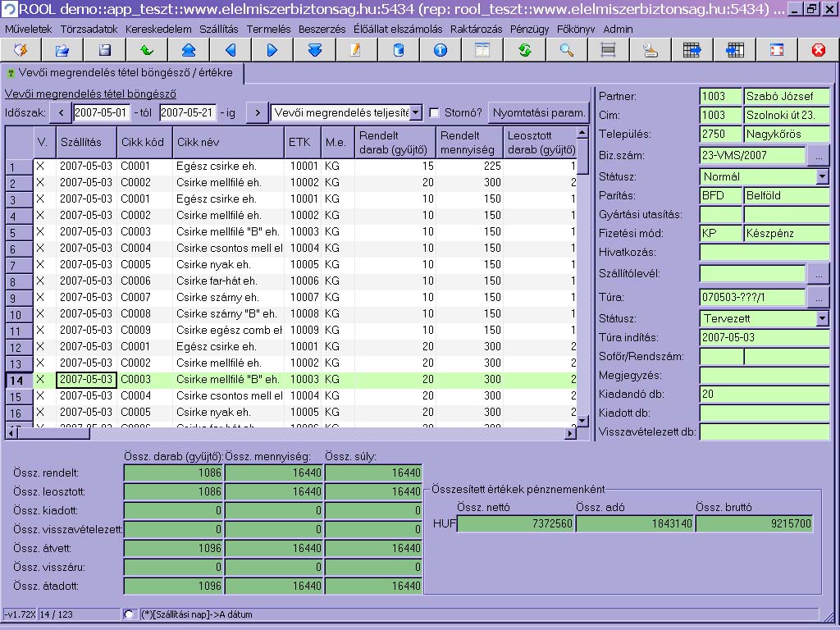Viewport: 840px width, 630px height.
Task: Select the Vevői megrendelés tétel böngésző tab
Action: click(121, 73)
